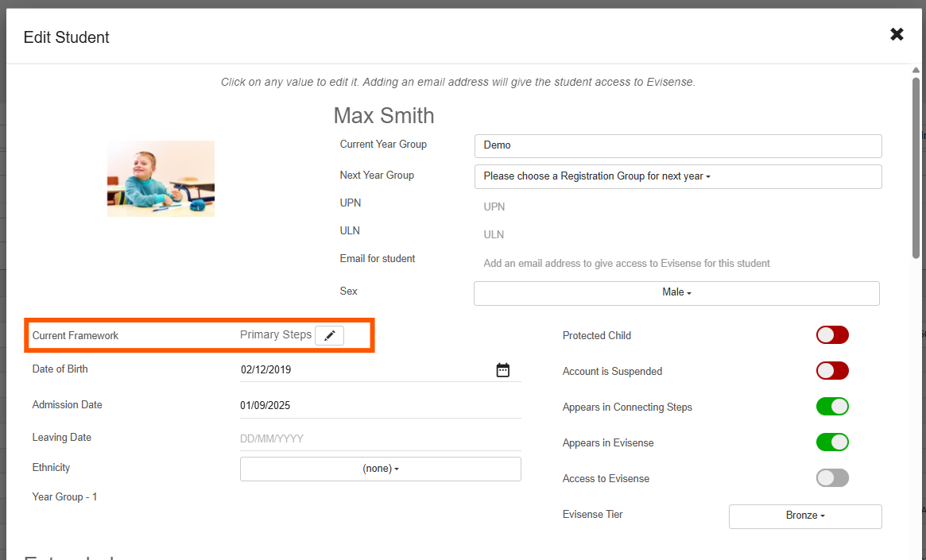The height and width of the screenshot is (560, 926).
Task: Click the Protected Child label
Action: point(596,336)
